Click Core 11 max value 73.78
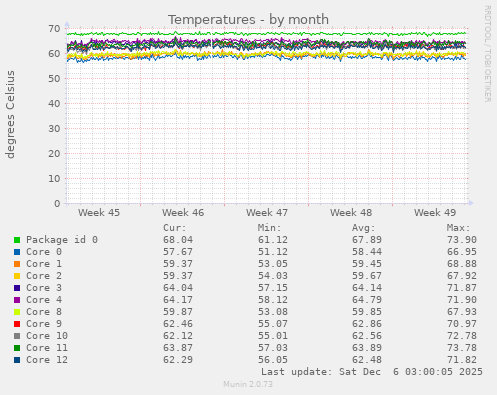The height and width of the screenshot is (395, 497). pyautogui.click(x=462, y=348)
